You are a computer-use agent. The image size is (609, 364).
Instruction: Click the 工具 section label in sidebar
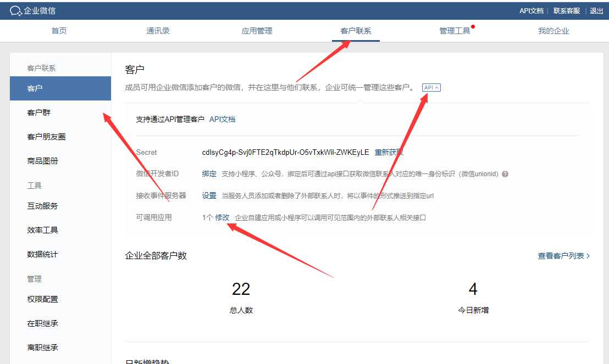(x=34, y=186)
